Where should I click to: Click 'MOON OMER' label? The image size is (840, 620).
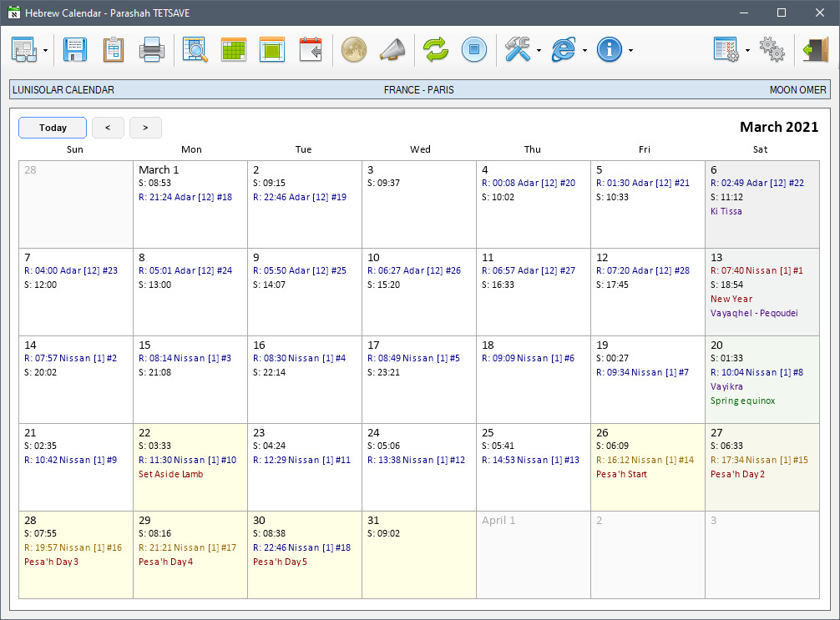tap(797, 90)
